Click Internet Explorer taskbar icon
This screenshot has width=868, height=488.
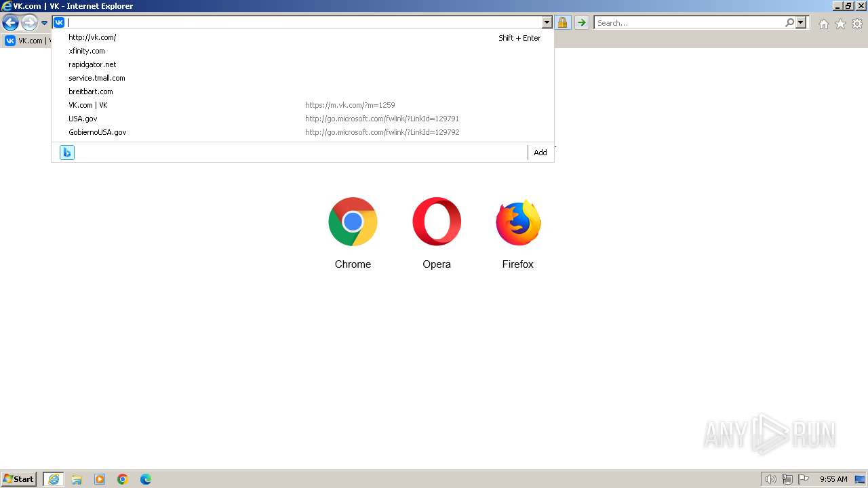click(x=54, y=479)
